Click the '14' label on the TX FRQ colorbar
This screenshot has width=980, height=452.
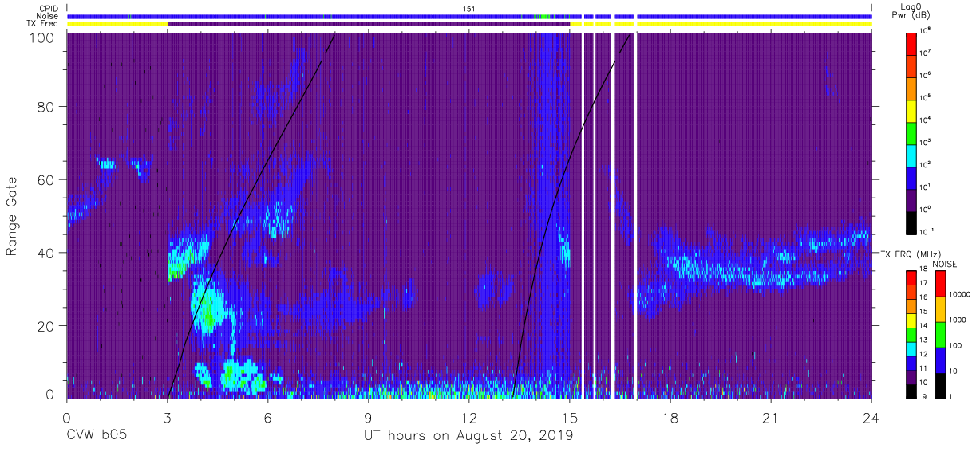point(923,325)
